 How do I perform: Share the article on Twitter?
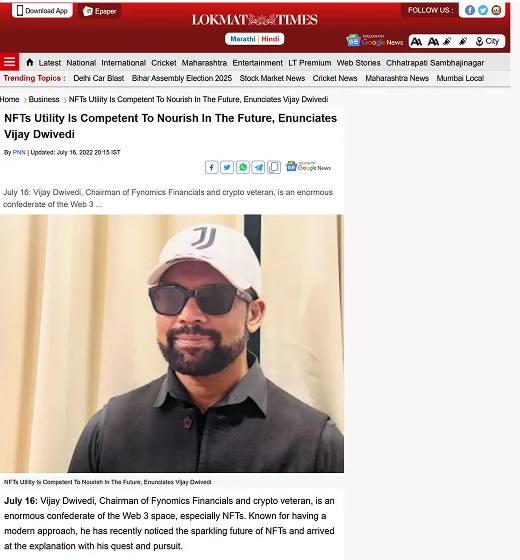227,167
